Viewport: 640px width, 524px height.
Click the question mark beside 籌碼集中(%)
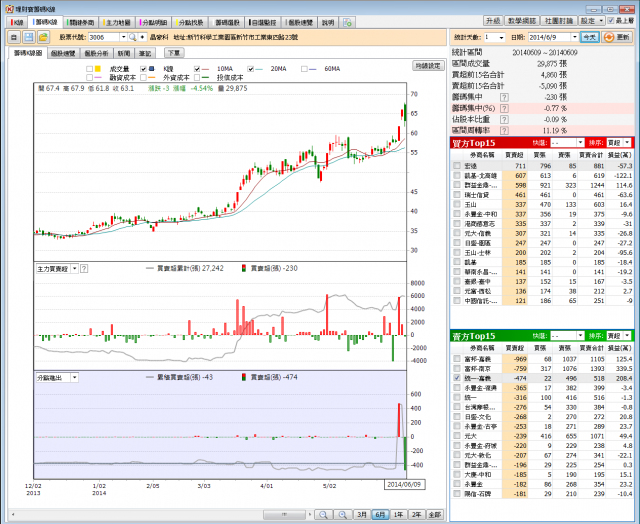pos(504,108)
